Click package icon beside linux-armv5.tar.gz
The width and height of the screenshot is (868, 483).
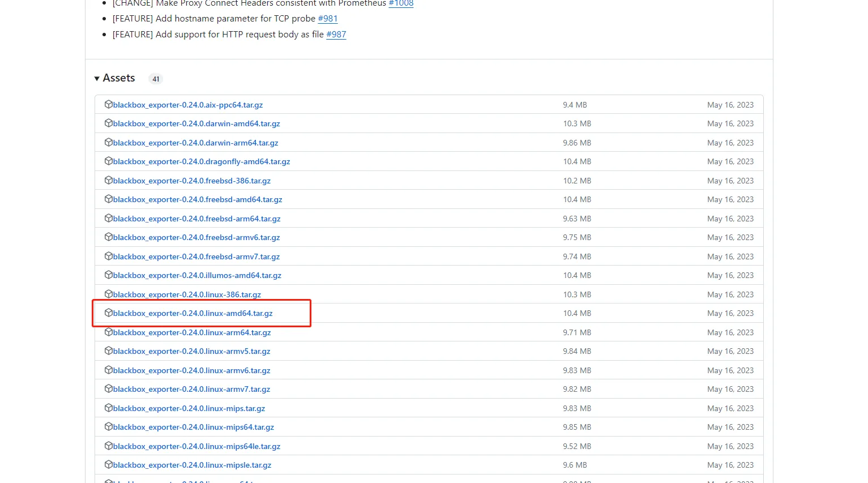pos(109,351)
